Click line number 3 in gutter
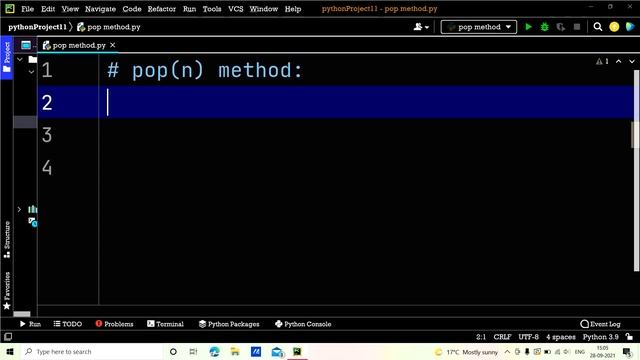This screenshot has width=640, height=360. (47, 135)
